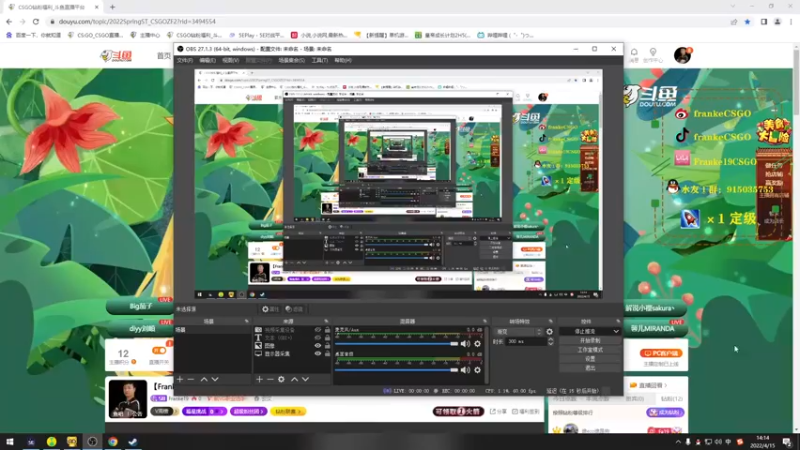Pop out Audio Mixer dock icon
Image resolution: width=800 pixels, height=450 pixels.
click(485, 321)
